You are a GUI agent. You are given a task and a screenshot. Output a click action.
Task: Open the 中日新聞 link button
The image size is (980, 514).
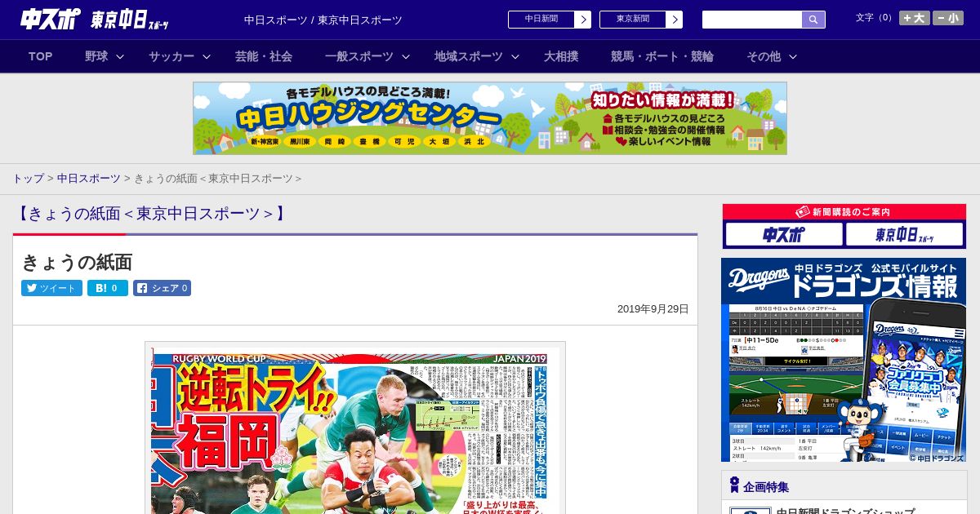click(x=541, y=20)
